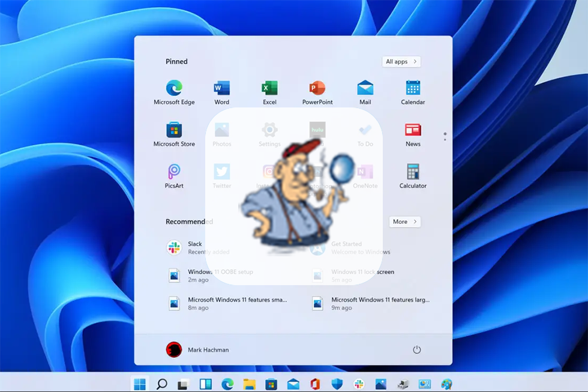Open 'Microsoft Windows 11 features sma...' file
This screenshot has height=392, width=588.
(x=227, y=304)
